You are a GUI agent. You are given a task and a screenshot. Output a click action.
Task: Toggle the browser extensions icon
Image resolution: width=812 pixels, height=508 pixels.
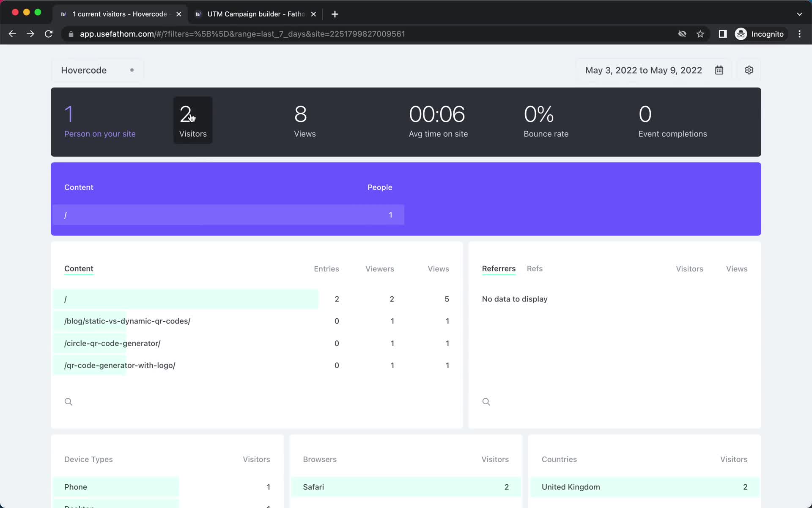point(722,33)
